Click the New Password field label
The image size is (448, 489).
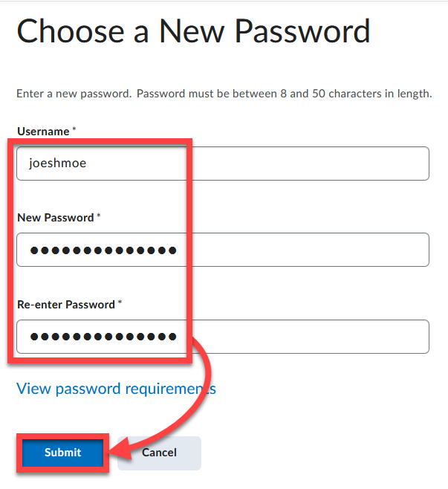[x=56, y=218]
